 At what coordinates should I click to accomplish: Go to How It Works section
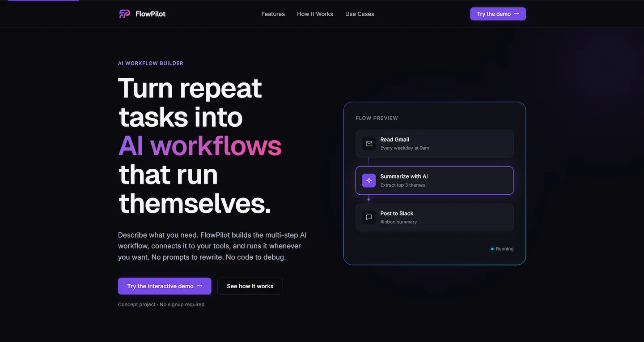click(x=315, y=14)
